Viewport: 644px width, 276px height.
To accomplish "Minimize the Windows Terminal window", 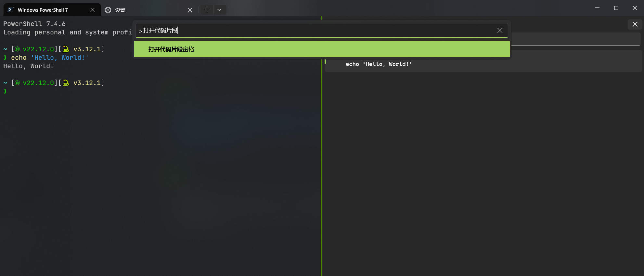I will [597, 8].
